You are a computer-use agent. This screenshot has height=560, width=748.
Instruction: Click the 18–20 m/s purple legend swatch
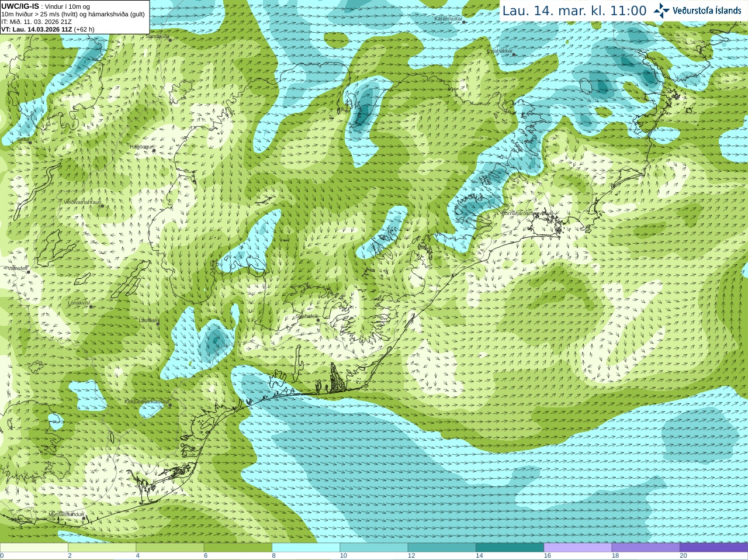646,548
